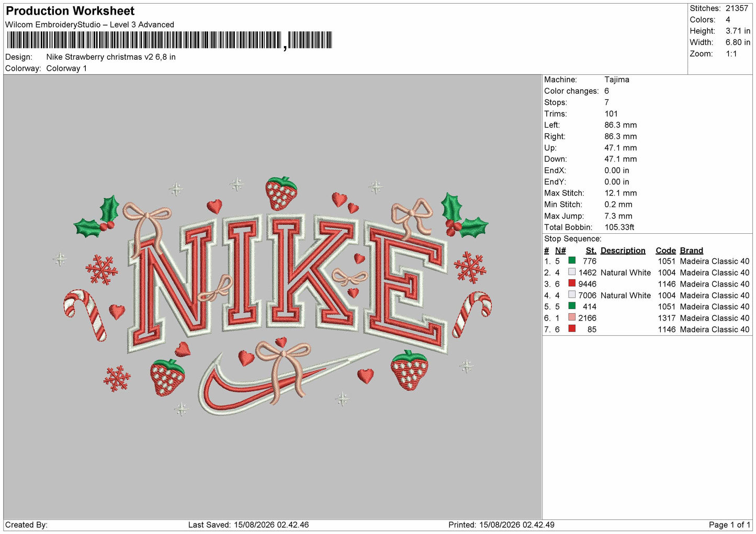Click the Max Jump value '7.3 mm'
The height and width of the screenshot is (534, 756).
618,216
